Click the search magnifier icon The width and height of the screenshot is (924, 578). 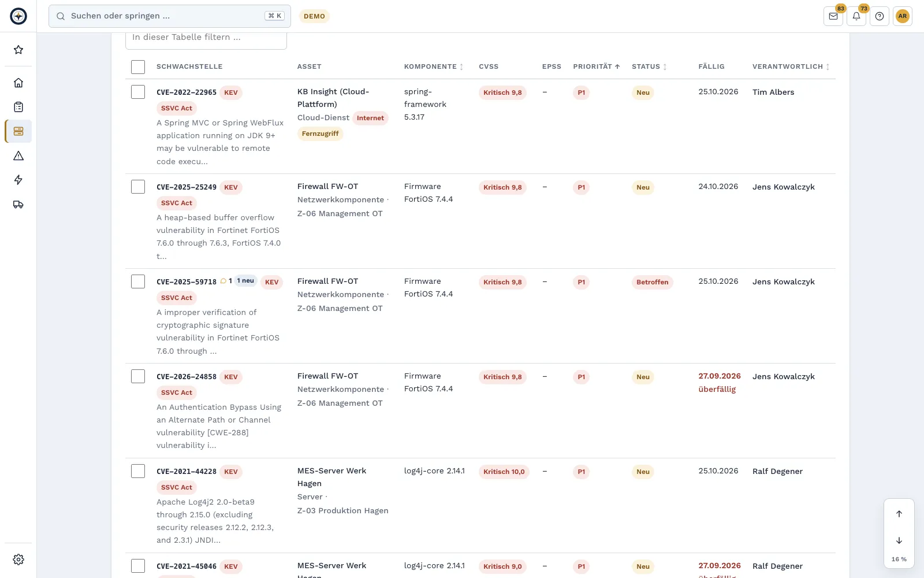[61, 16]
